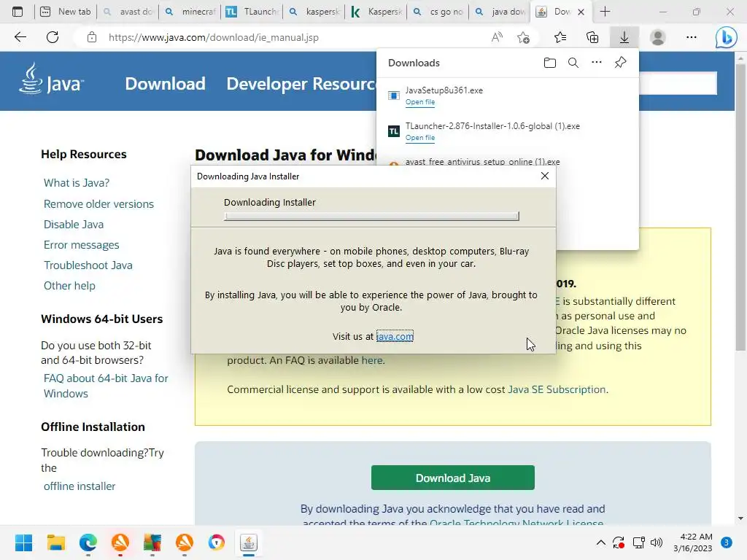Switch to the minecraft search tab

tap(190, 12)
